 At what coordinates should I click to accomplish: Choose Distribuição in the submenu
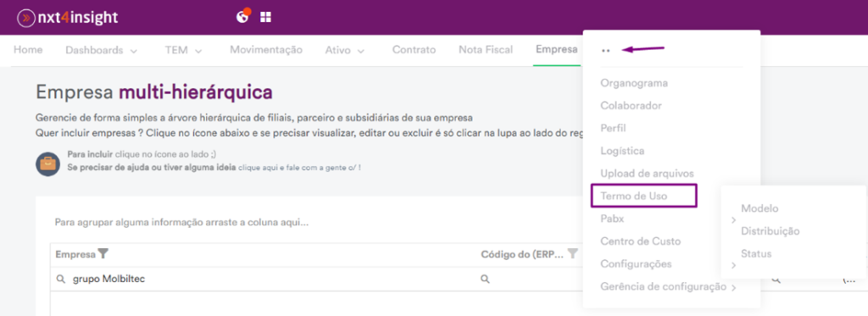(770, 231)
